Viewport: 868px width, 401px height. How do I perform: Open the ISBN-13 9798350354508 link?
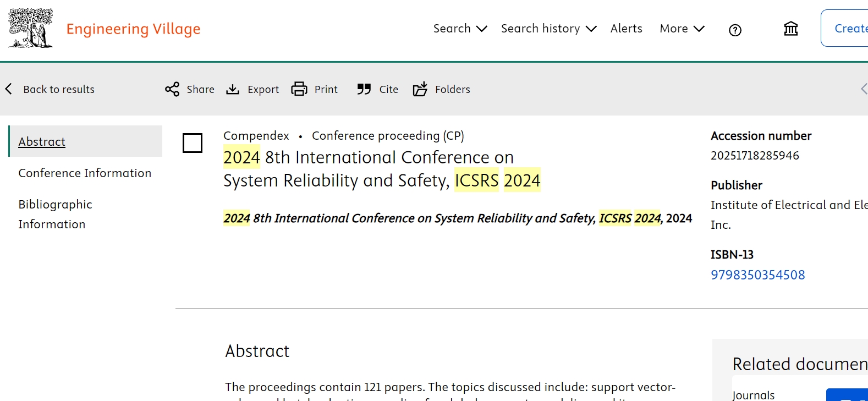pos(757,275)
